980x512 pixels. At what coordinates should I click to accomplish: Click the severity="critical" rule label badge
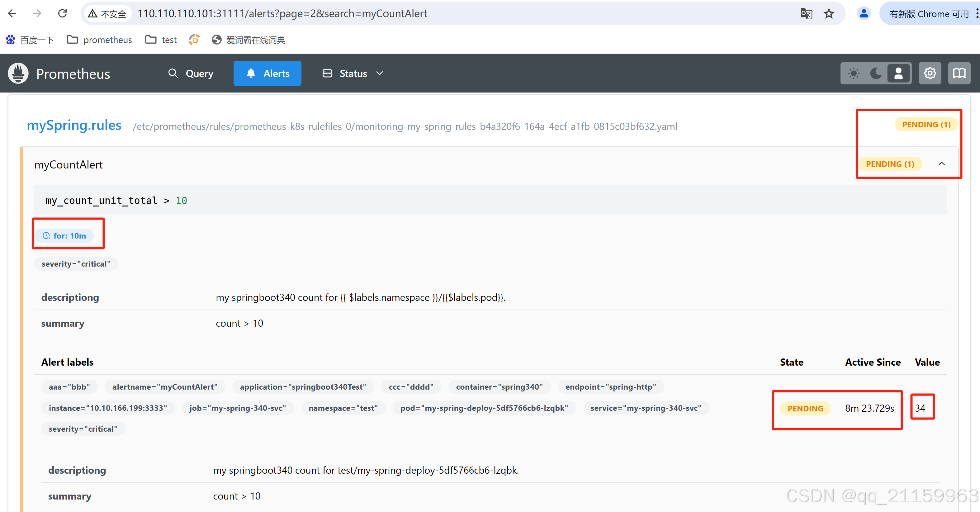pyautogui.click(x=76, y=263)
